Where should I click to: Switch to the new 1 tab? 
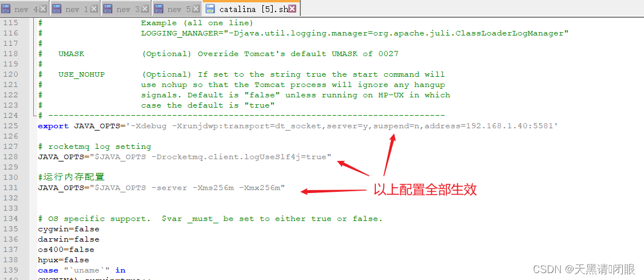(75, 9)
